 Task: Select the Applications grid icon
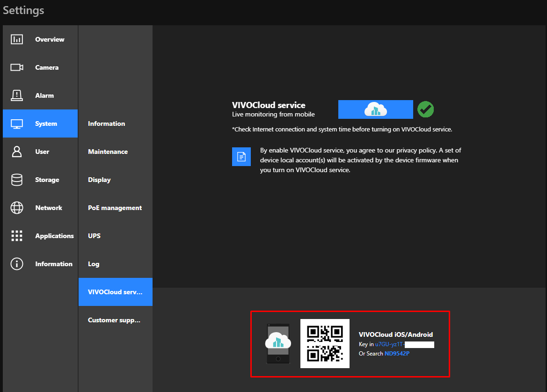17,236
